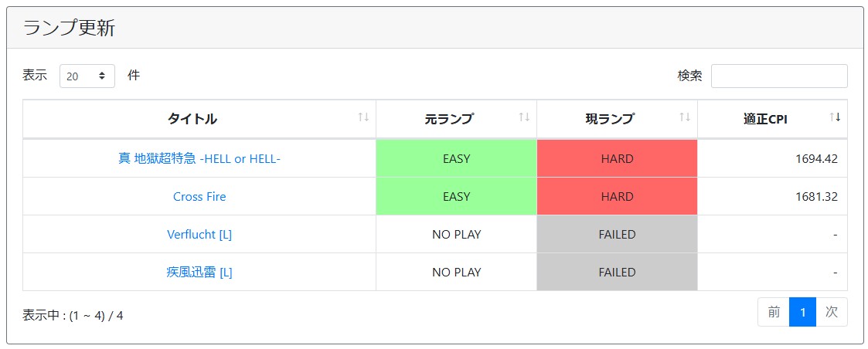
Task: Sort table by タイトル header
Action: point(192,119)
